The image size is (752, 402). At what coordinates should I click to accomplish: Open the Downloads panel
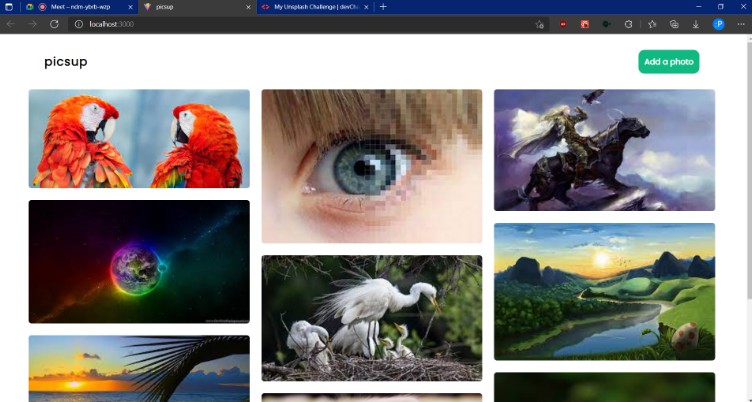(695, 24)
